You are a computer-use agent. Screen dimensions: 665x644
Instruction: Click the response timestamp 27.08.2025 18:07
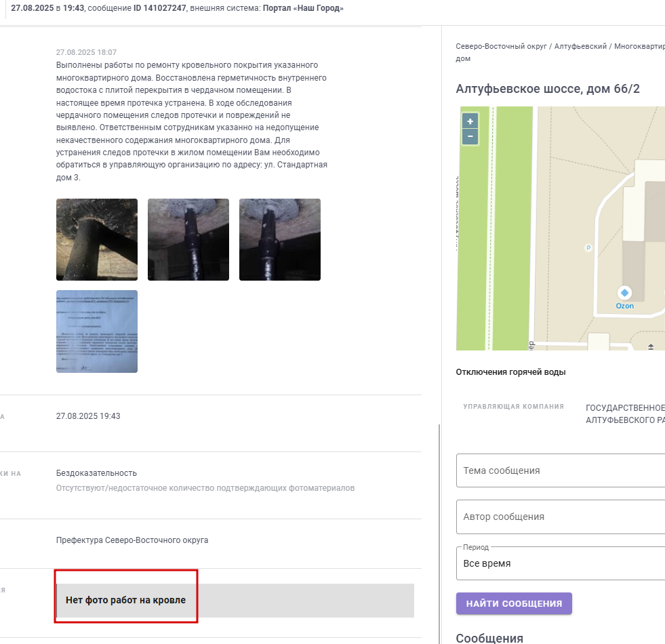[x=86, y=52]
